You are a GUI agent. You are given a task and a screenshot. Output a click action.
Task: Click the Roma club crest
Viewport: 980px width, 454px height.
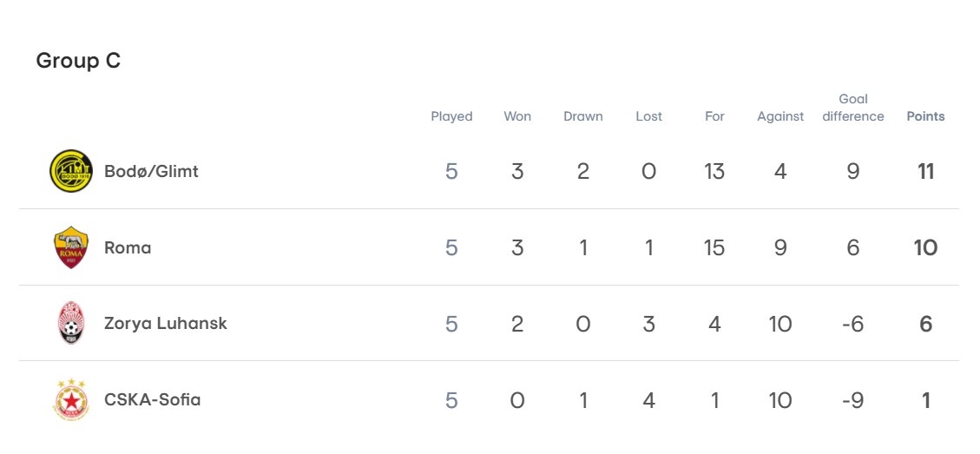70,247
